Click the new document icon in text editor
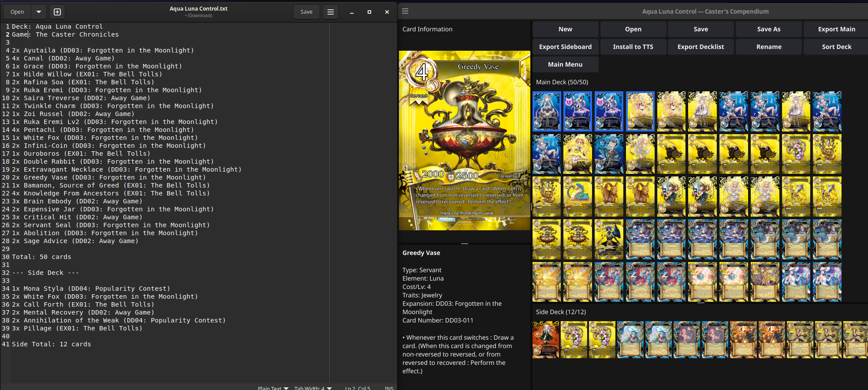Image resolution: width=868 pixels, height=390 pixels. point(57,12)
